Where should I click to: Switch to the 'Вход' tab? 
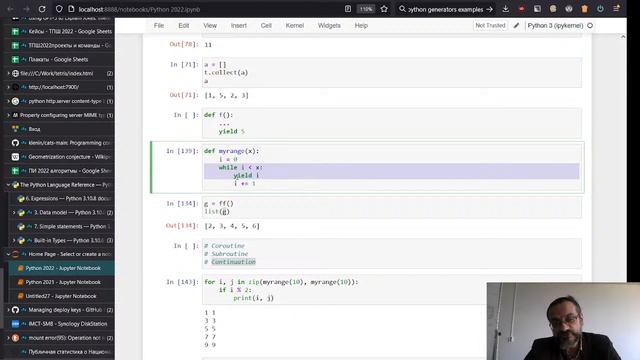coord(60,129)
